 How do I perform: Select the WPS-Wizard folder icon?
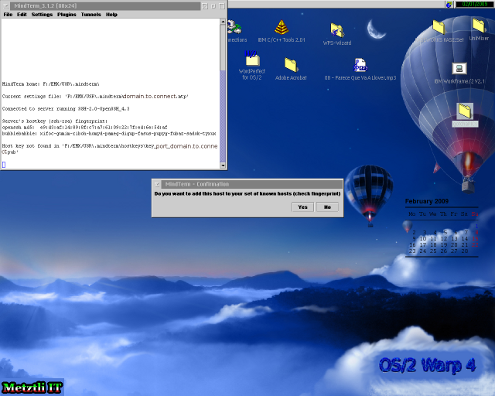(337, 30)
